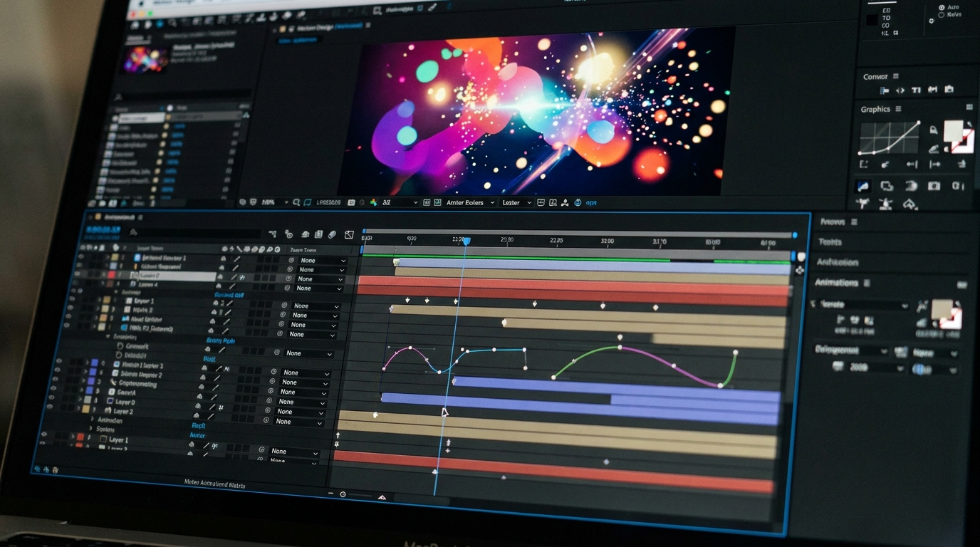This screenshot has width=980, height=547.
Task: Open the Movvs panel hamburger menu
Action: tap(854, 222)
